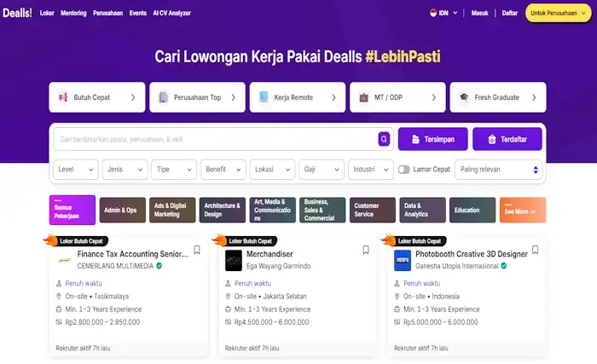The height and width of the screenshot is (364, 597).
Task: Open the Photobooth Creative 3D Designer title
Action: click(472, 254)
